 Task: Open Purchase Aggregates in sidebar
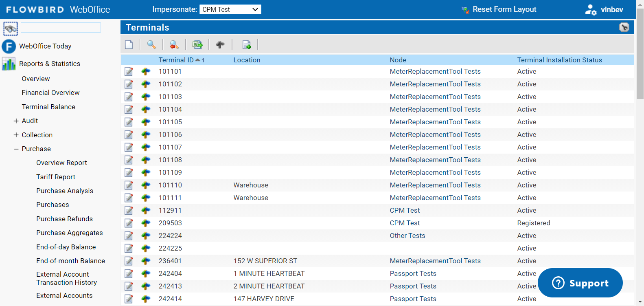pyautogui.click(x=70, y=233)
